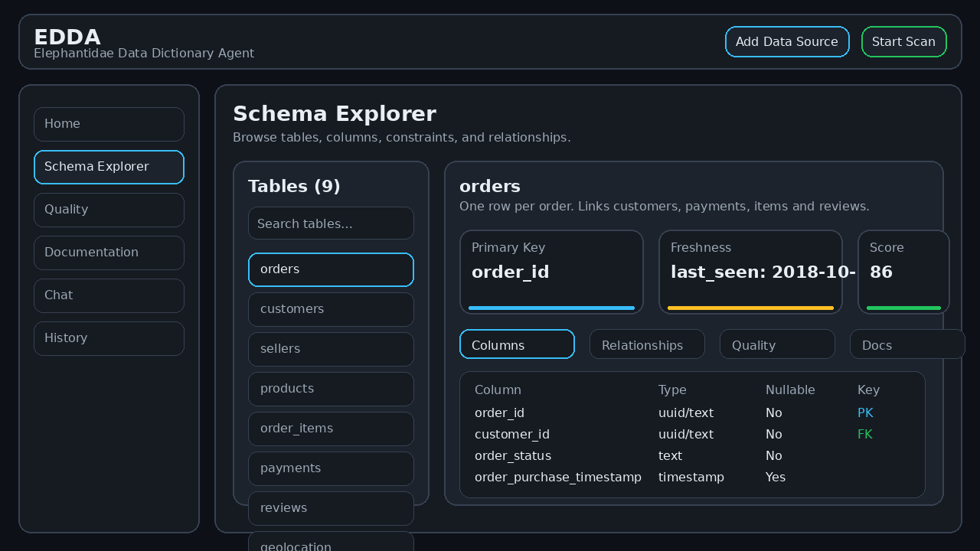Screen dimensions: 980x551
Task: View the order_items table
Action: tap(331, 429)
